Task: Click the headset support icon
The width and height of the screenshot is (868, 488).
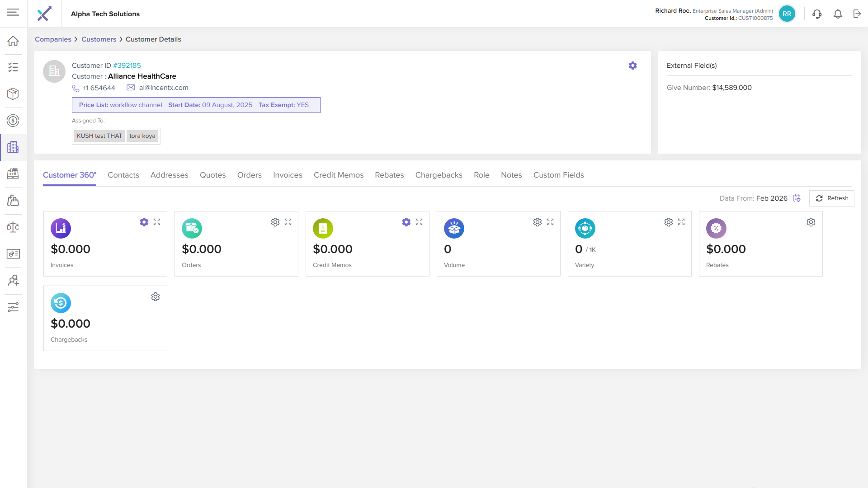Action: tap(816, 14)
